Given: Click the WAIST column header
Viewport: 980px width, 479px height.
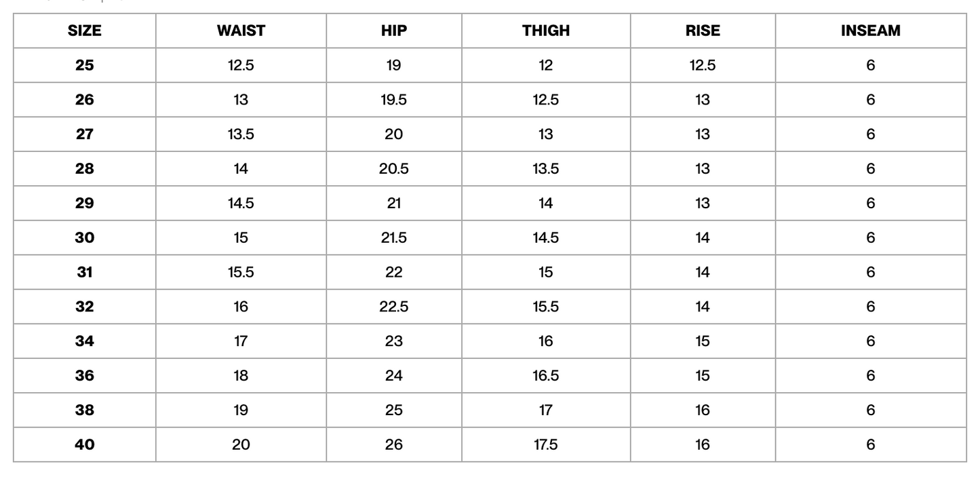Looking at the screenshot, I should pyautogui.click(x=241, y=31).
